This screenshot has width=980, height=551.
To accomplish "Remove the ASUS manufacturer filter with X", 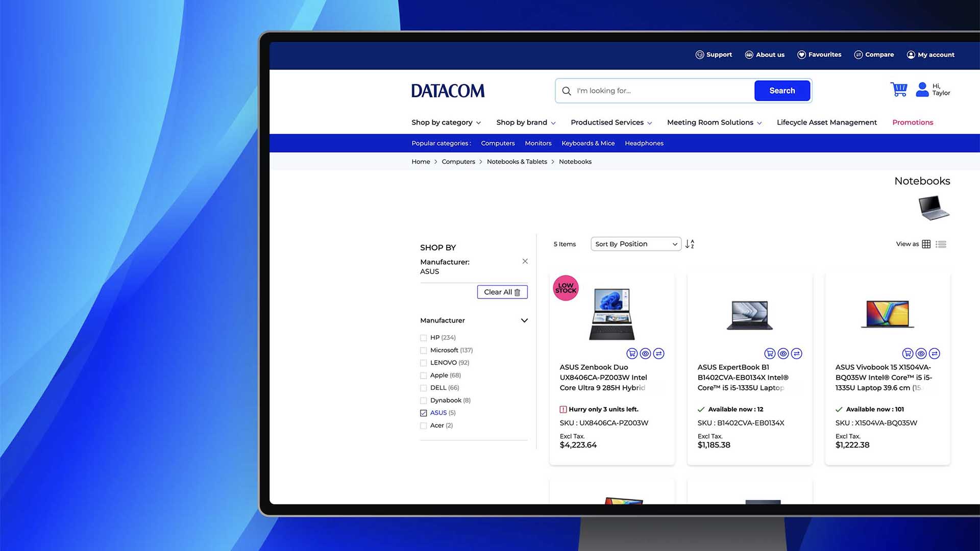I will (x=525, y=261).
